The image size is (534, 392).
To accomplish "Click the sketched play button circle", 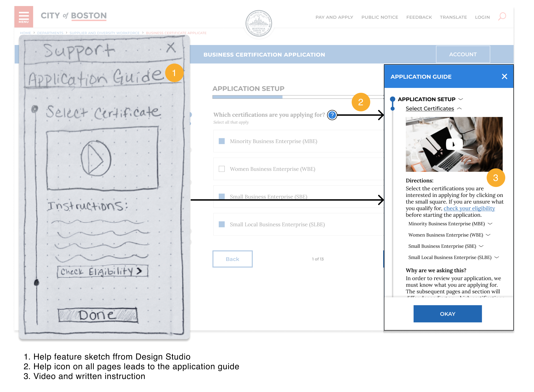I will pyautogui.click(x=96, y=158).
